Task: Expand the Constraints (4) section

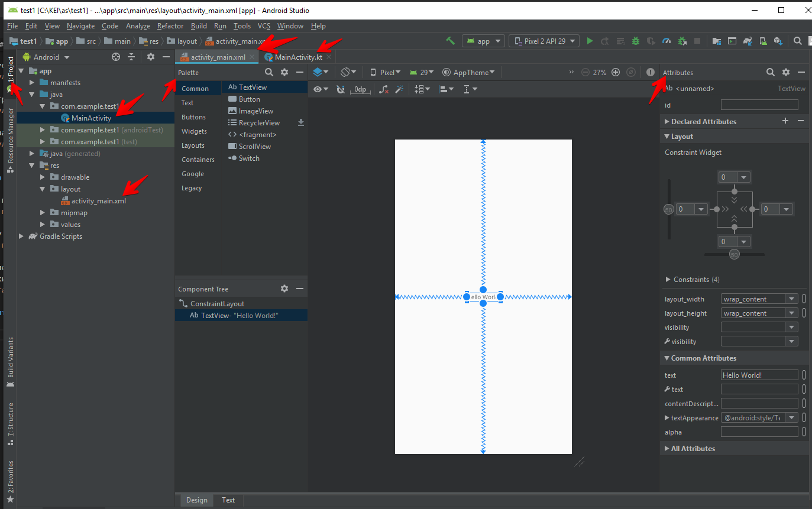Action: click(x=668, y=280)
